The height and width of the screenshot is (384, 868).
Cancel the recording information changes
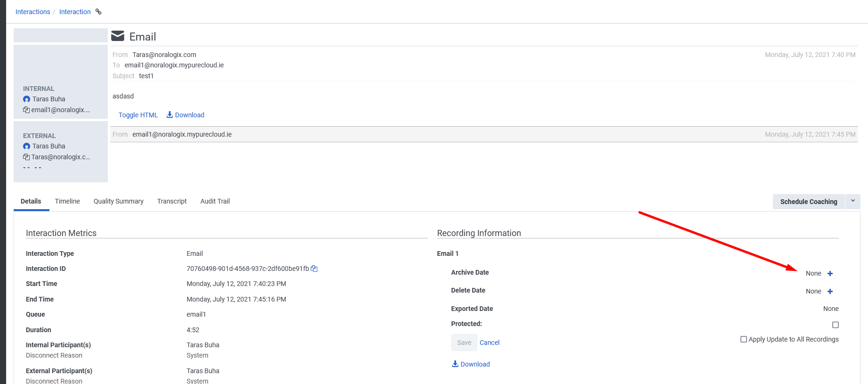pos(489,343)
